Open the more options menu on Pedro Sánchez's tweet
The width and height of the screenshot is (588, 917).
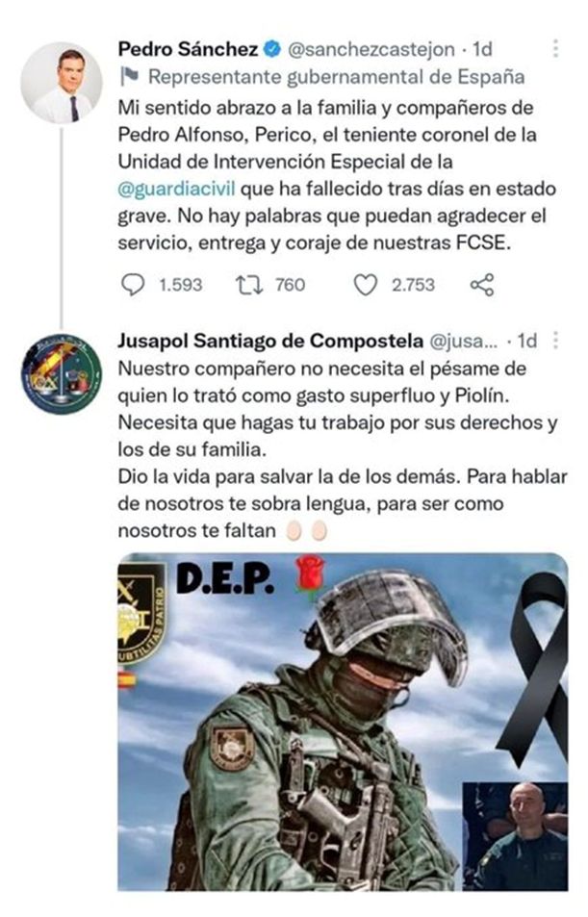pos(554,48)
